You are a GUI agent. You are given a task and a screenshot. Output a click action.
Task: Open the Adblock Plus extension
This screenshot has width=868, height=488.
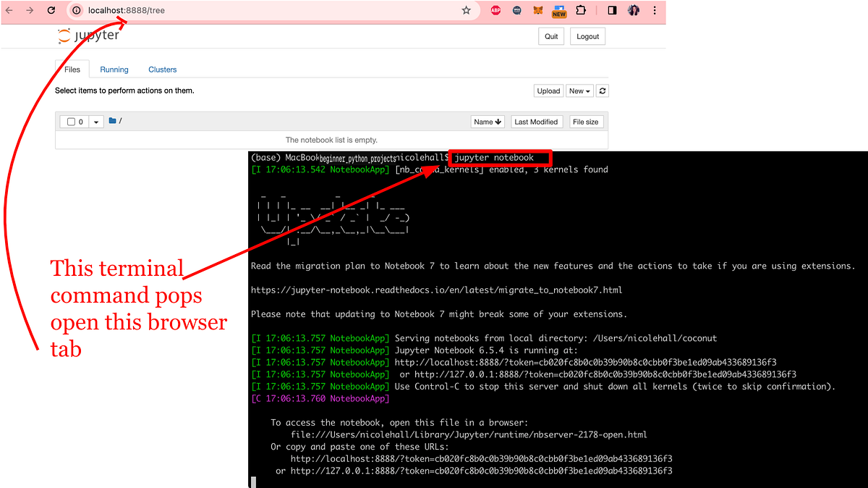[x=495, y=10]
